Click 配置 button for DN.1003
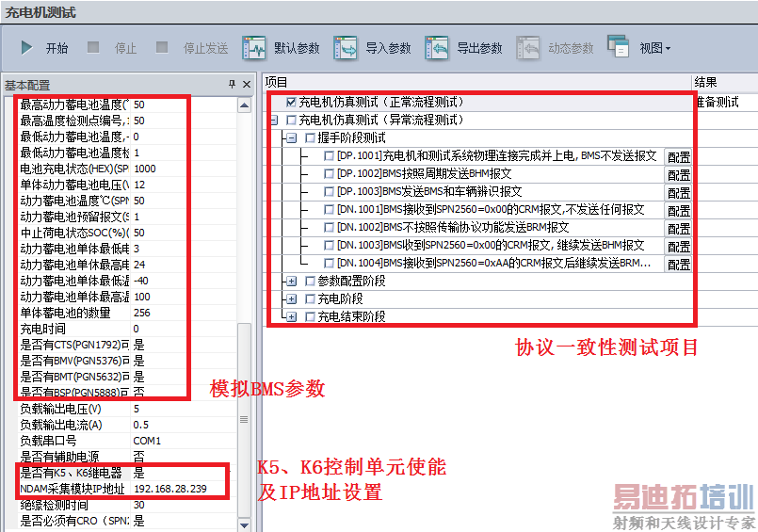This screenshot has height=532, width=758. pos(678,246)
